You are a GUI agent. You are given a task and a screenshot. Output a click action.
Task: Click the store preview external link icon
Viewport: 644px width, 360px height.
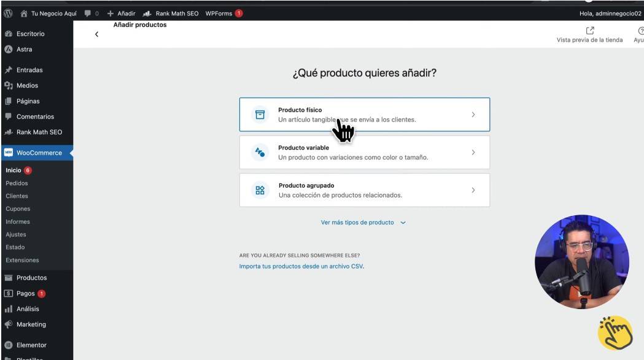[x=590, y=31]
